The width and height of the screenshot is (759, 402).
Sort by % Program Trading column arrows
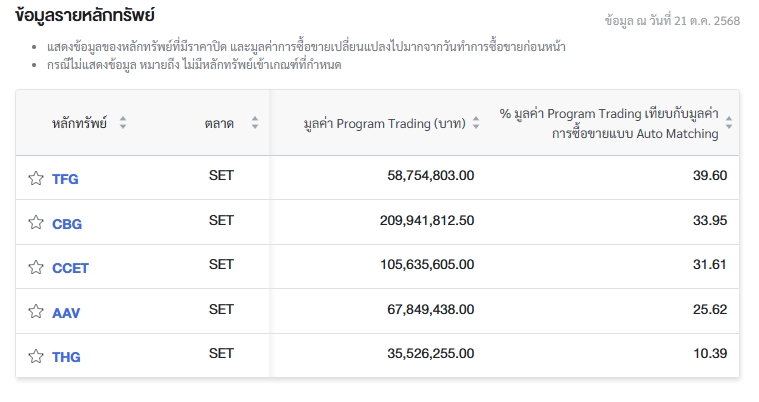pos(729,124)
